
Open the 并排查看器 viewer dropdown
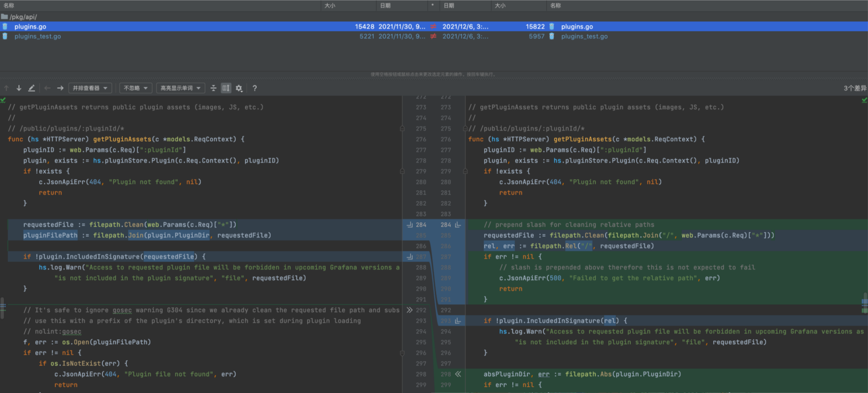point(90,88)
